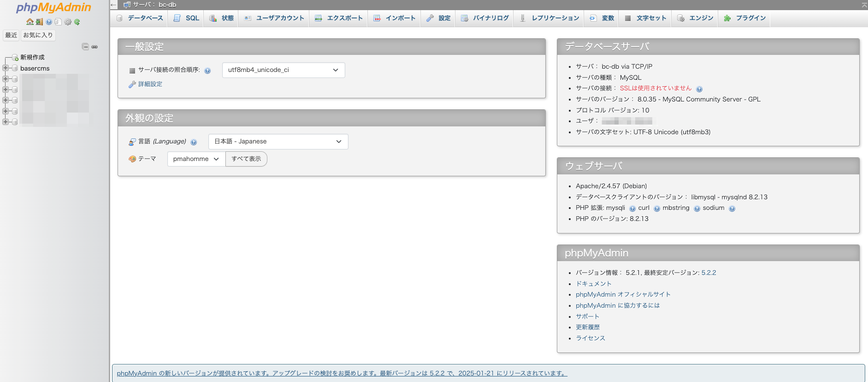The height and width of the screenshot is (382, 868).
Task: Open help icon next to server collation label
Action: click(207, 71)
